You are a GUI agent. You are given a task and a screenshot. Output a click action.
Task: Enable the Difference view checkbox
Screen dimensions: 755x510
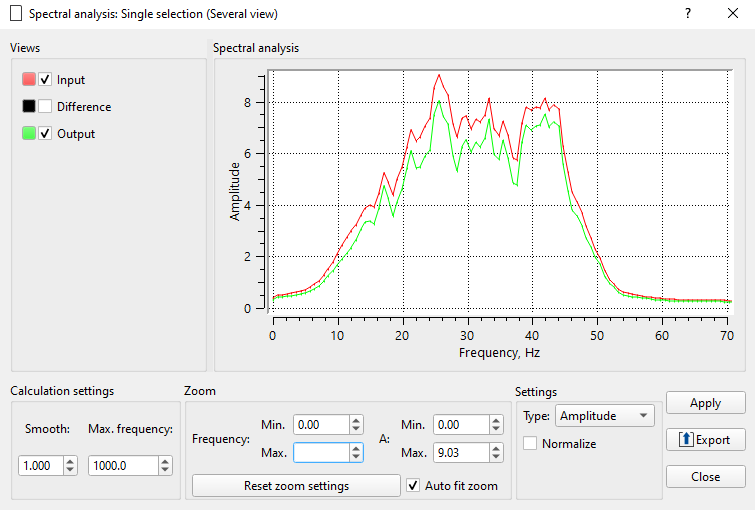coord(45,107)
